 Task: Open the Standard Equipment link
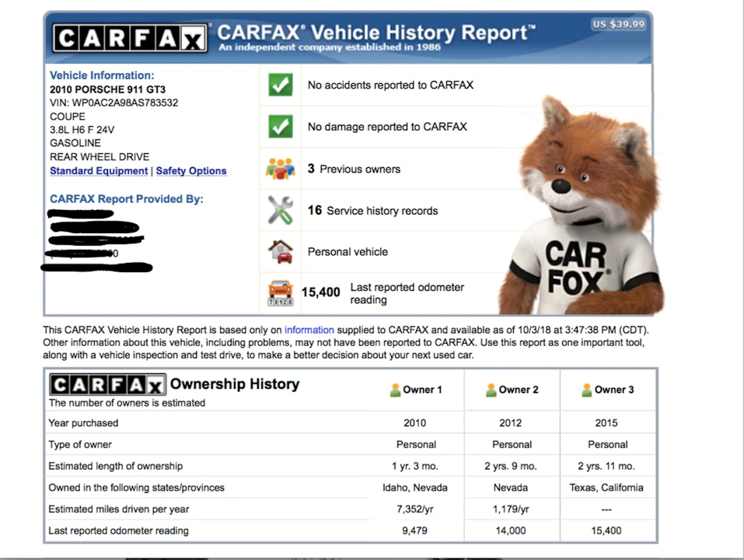(x=99, y=171)
